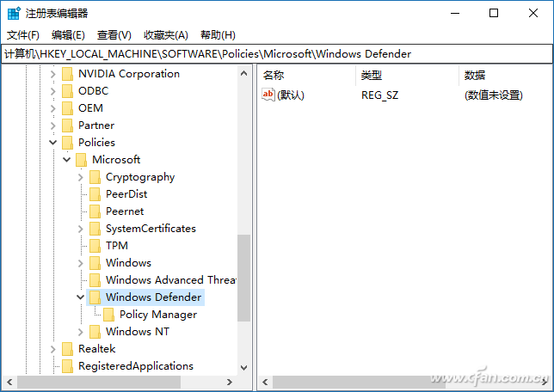Open the 收藏夹(A) menu
Screen dimensions: 554x392
click(x=166, y=35)
